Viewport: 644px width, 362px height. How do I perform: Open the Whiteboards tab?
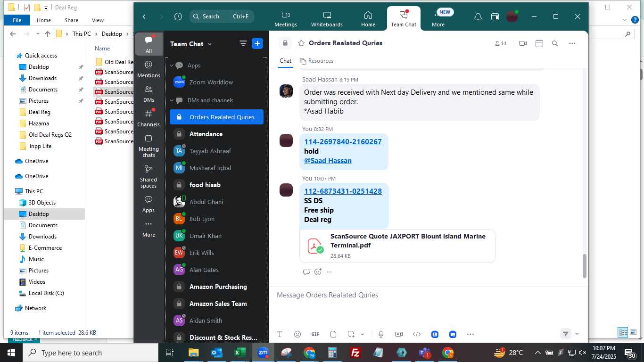click(327, 19)
